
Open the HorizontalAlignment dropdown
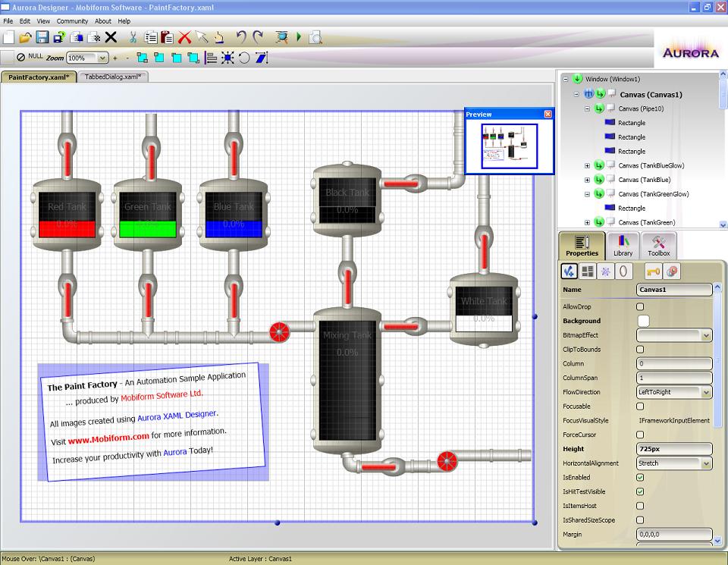(706, 463)
